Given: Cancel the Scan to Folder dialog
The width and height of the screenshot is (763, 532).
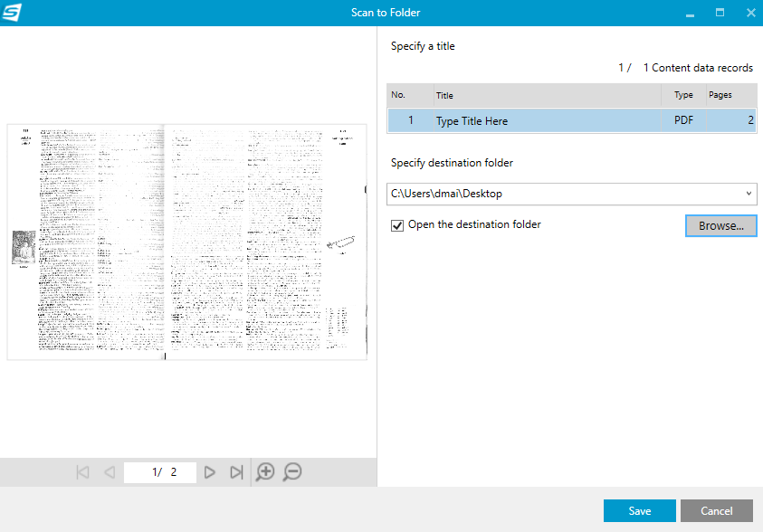Looking at the screenshot, I should (x=716, y=511).
